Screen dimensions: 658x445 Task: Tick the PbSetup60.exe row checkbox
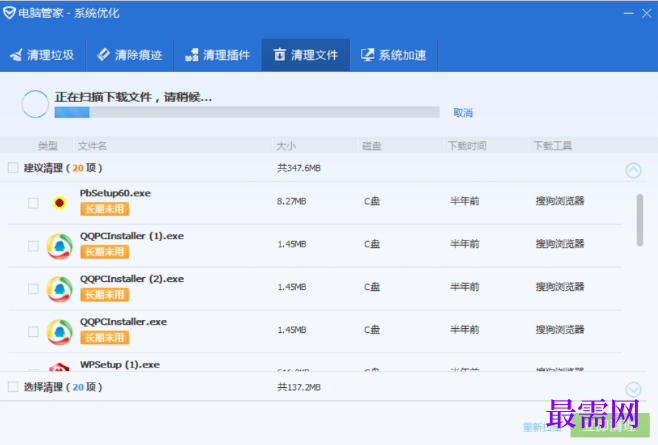(33, 203)
